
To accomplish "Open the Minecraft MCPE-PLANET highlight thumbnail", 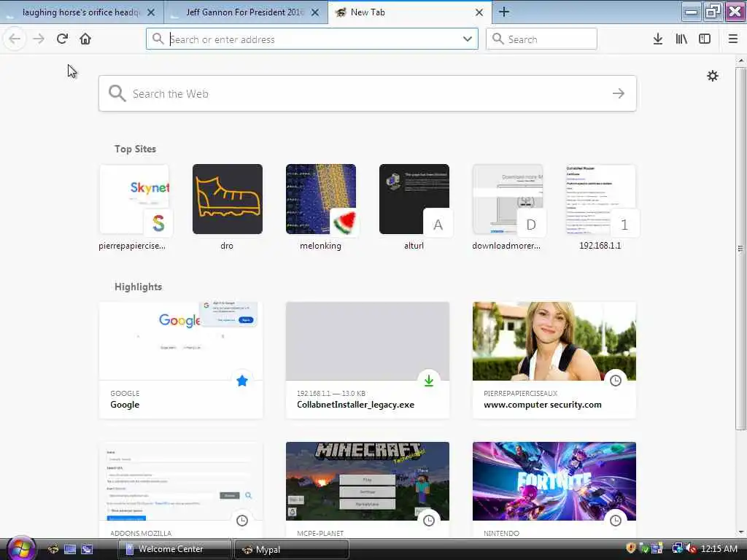I will click(x=368, y=481).
